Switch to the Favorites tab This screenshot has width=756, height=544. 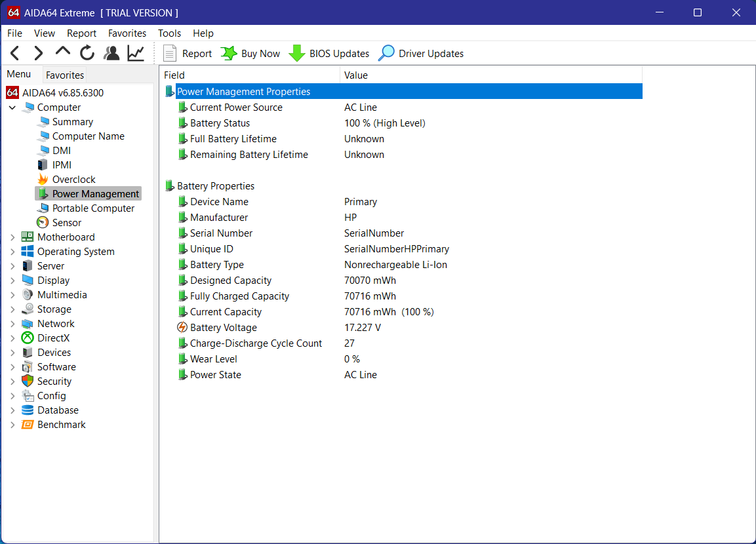tap(65, 75)
